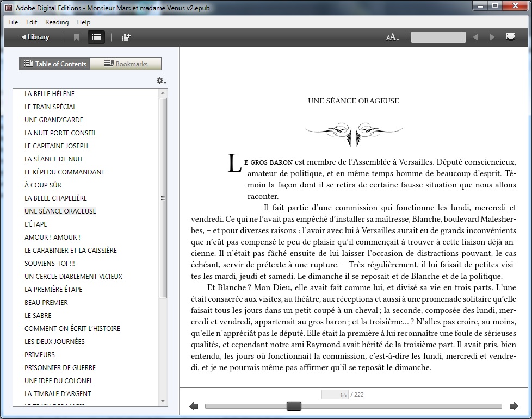Jump to chapter LE SABRE
The image size is (532, 419).
click(38, 316)
